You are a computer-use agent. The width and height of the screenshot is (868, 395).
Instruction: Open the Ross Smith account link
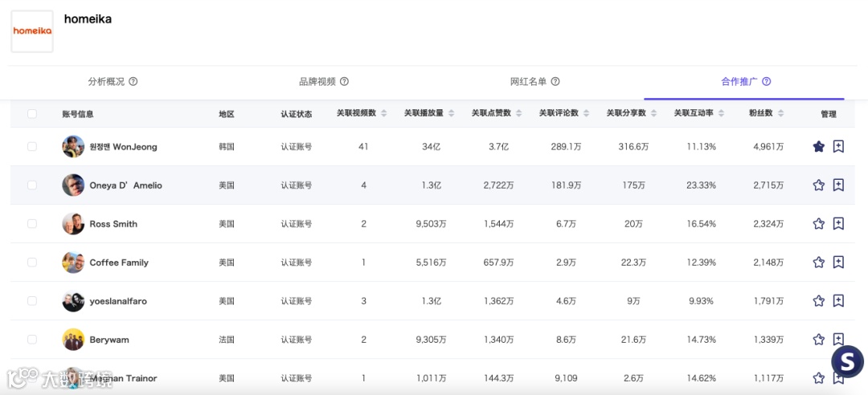coord(113,224)
